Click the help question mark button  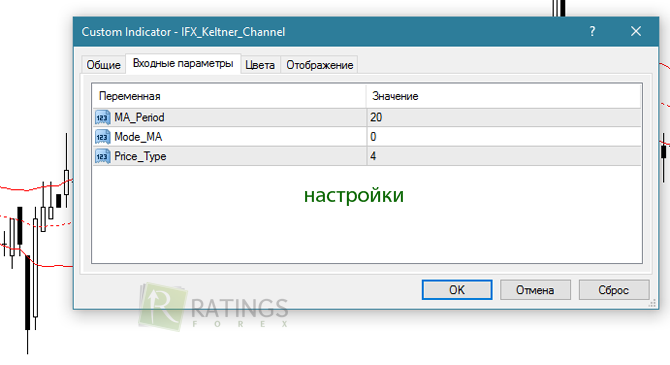coord(592,31)
